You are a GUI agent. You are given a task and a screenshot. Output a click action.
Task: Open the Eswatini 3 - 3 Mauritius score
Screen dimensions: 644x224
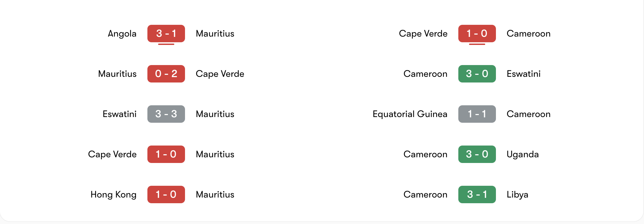[x=166, y=114]
